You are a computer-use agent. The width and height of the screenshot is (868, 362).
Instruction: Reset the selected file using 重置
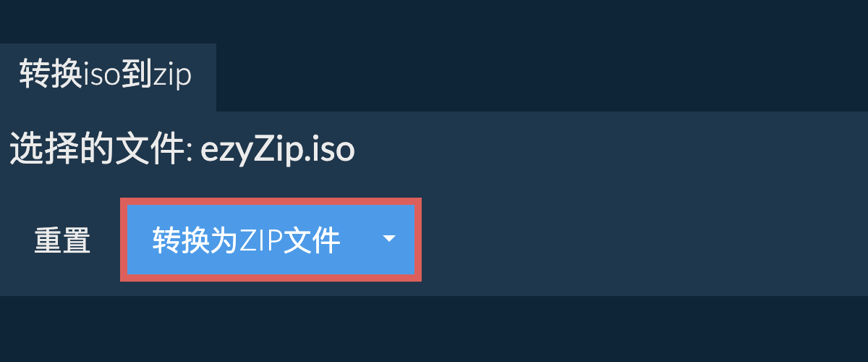point(62,241)
